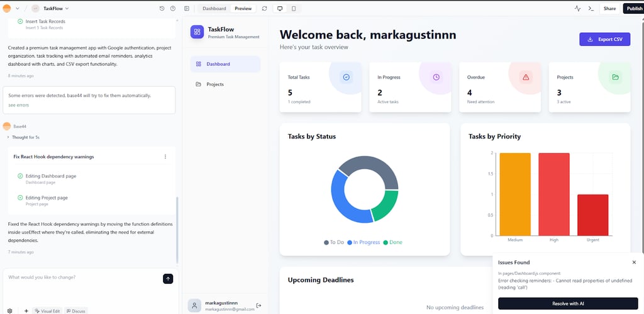Click the Total Tasks check icon
This screenshot has height=314, width=644.
pos(347,77)
